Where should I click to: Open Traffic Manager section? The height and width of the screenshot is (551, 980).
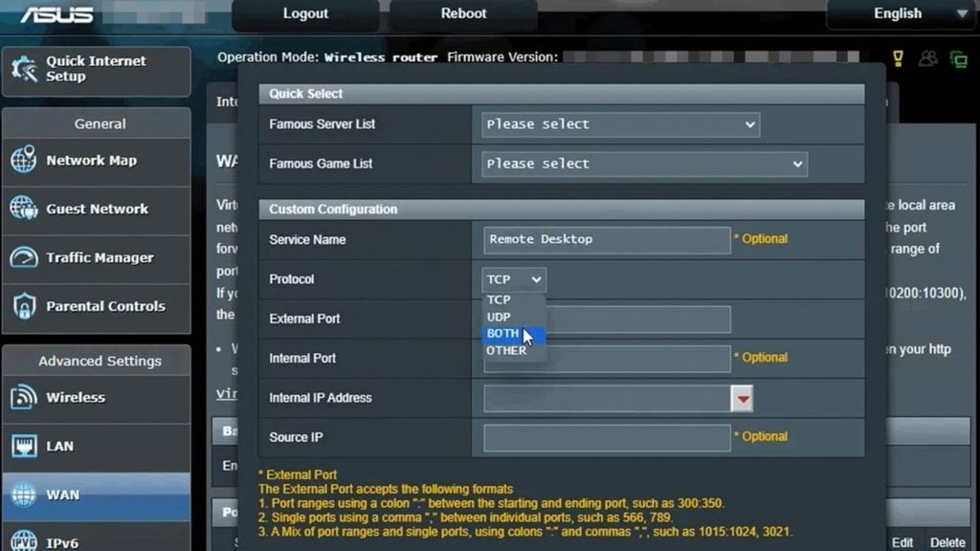[97, 258]
